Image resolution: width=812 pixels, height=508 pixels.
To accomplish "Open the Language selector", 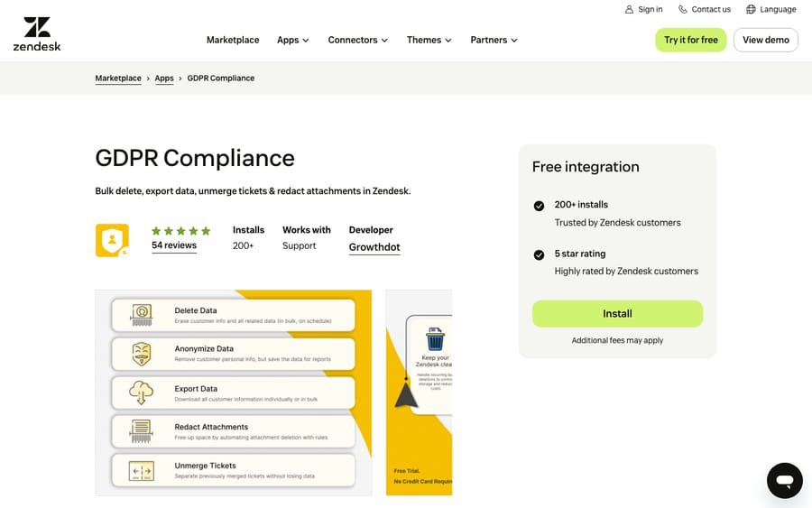I will (x=771, y=9).
